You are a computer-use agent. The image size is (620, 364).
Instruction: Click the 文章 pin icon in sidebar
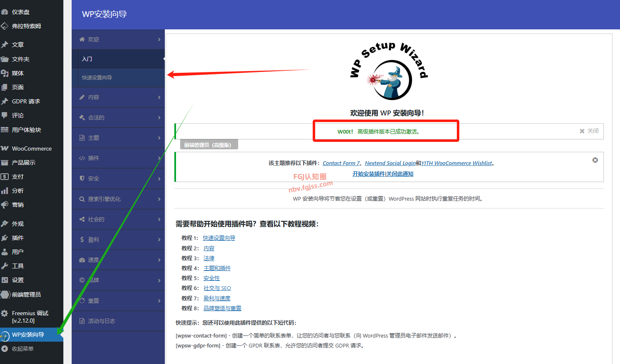(5, 45)
